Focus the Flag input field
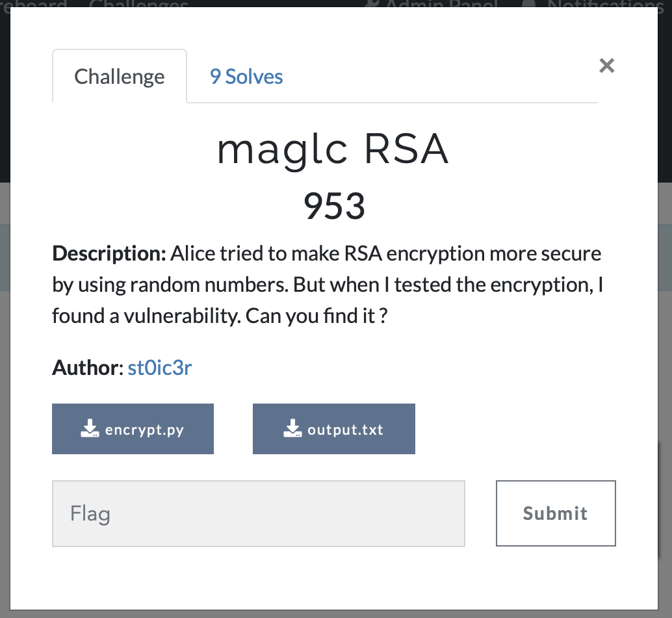672x618 pixels. (x=259, y=513)
